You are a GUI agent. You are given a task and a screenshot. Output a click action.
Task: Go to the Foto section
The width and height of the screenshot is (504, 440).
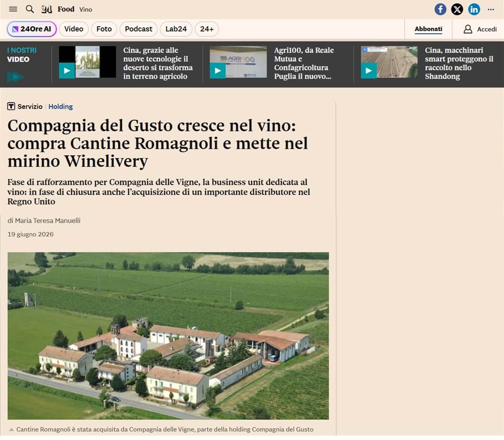pyautogui.click(x=104, y=29)
